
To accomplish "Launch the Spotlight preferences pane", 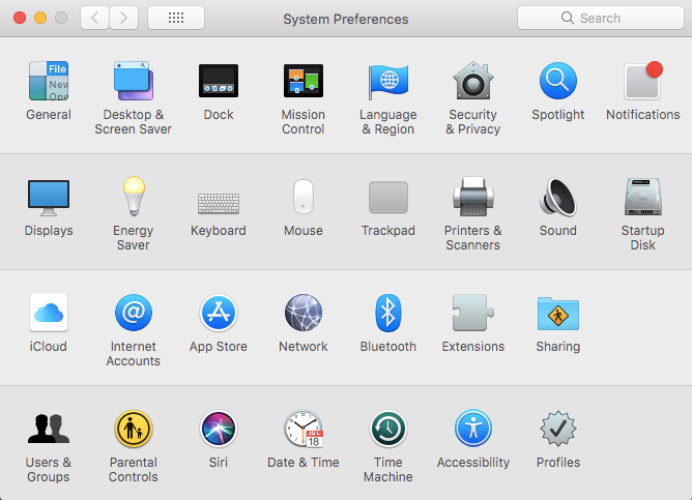I will click(558, 82).
